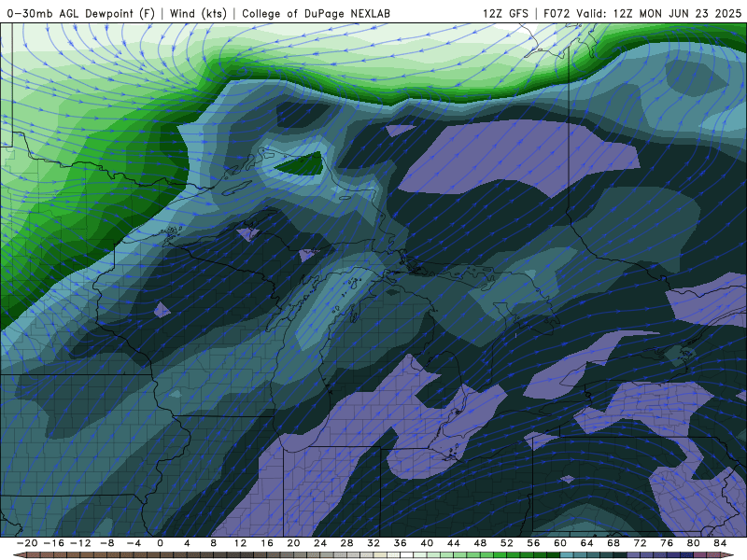Click the '0' value on the color scale

(160, 543)
